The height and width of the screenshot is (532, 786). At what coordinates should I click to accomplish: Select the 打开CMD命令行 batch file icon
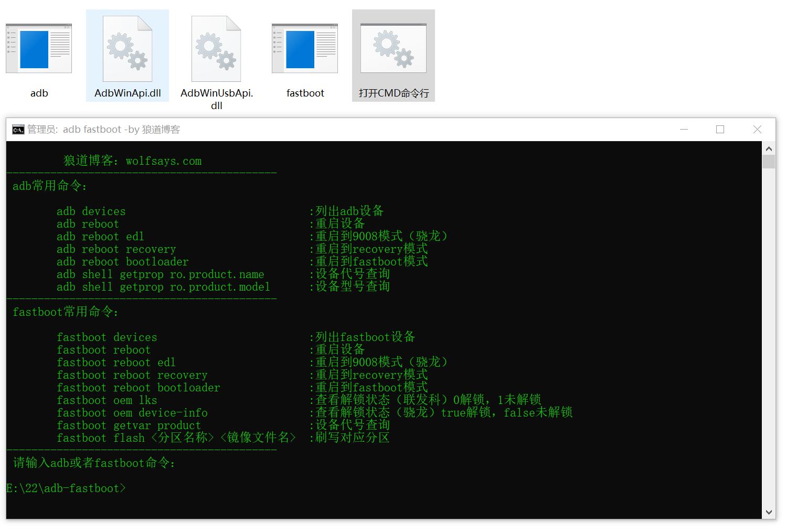[394, 48]
